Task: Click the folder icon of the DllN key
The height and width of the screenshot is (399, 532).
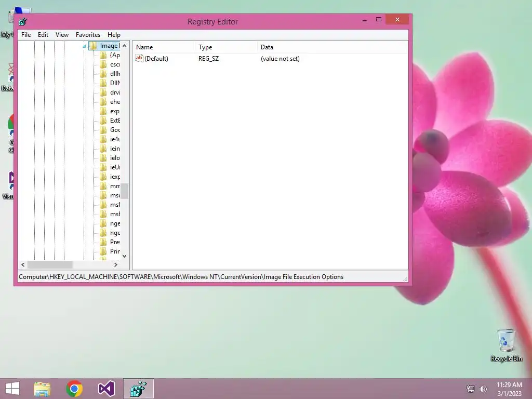Action: point(103,83)
